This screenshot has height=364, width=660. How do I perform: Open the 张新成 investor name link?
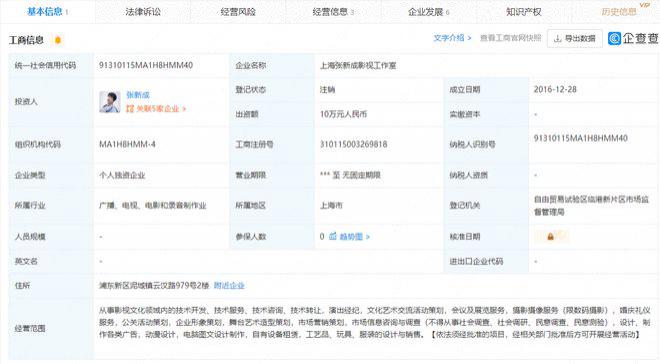(x=138, y=95)
